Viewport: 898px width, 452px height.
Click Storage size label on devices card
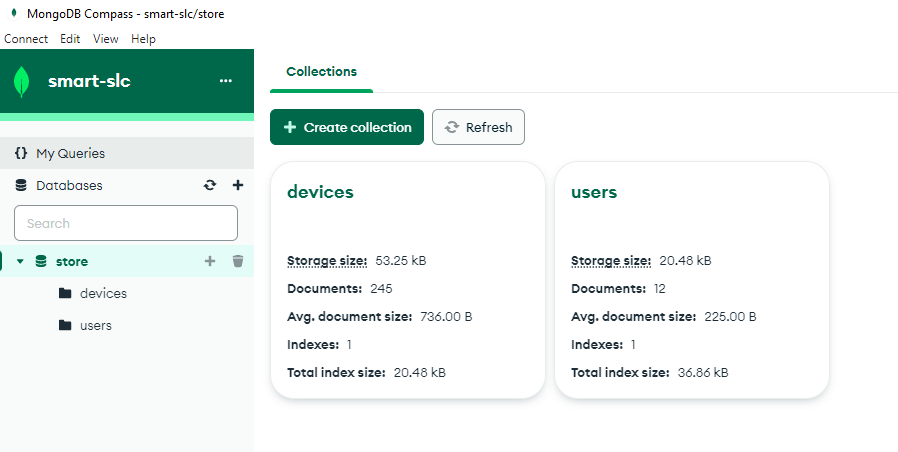327,261
